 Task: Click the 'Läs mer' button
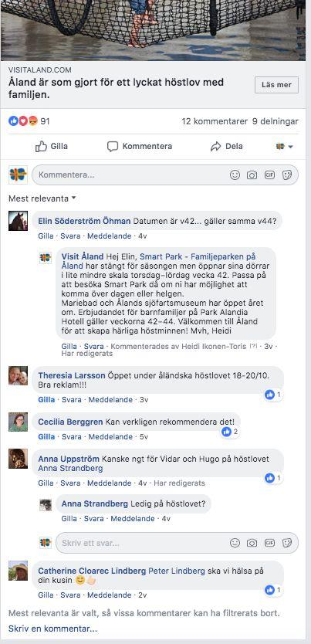[276, 85]
